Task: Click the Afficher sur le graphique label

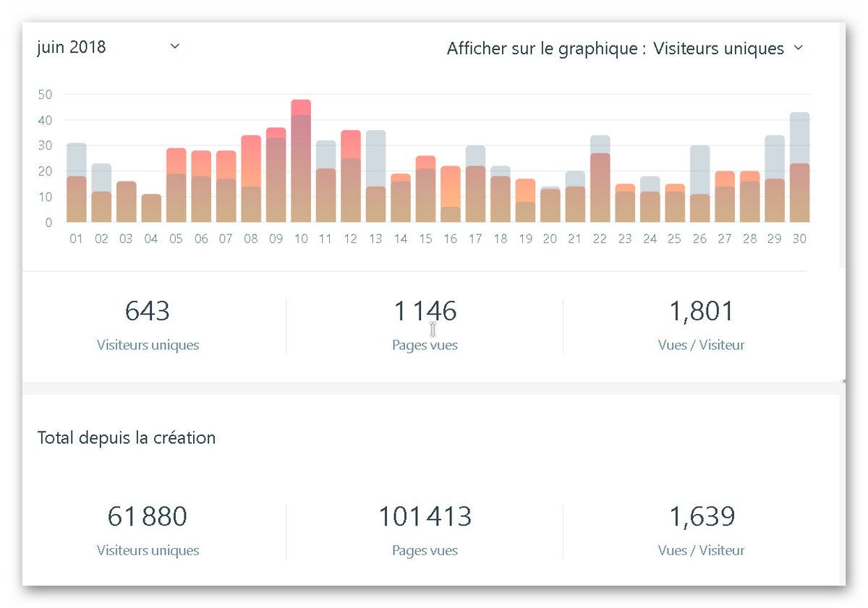Action: click(x=546, y=48)
